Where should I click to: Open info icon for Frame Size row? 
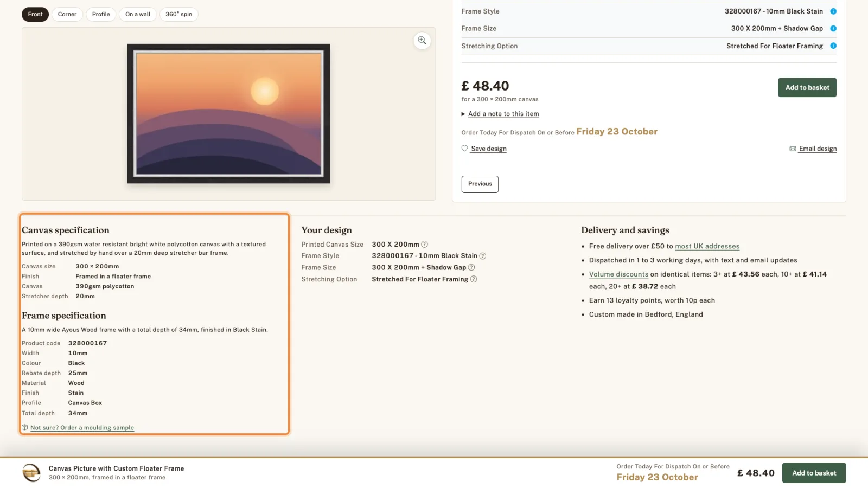833,29
